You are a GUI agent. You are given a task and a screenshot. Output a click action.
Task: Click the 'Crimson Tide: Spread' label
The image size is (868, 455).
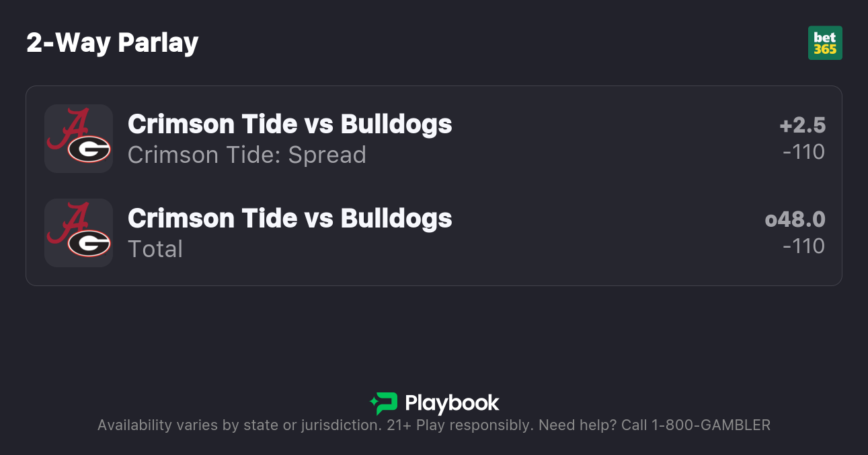[x=247, y=155]
